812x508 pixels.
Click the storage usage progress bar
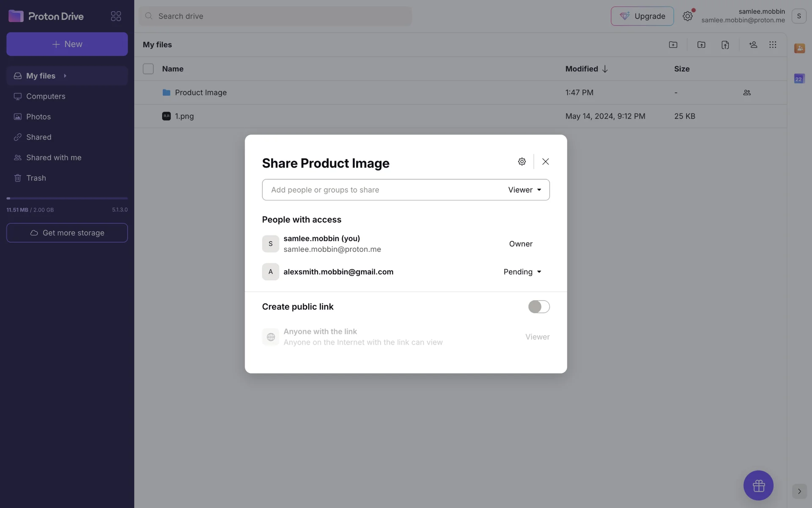67,198
